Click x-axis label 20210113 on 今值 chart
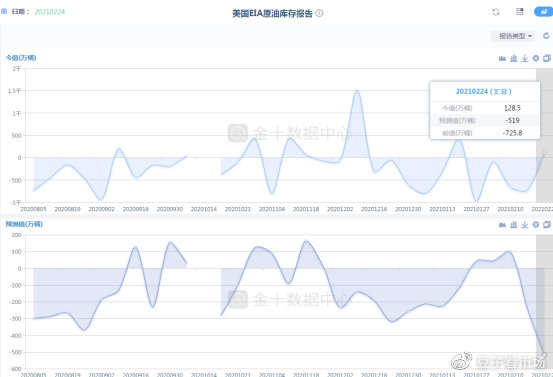 [x=442, y=209]
